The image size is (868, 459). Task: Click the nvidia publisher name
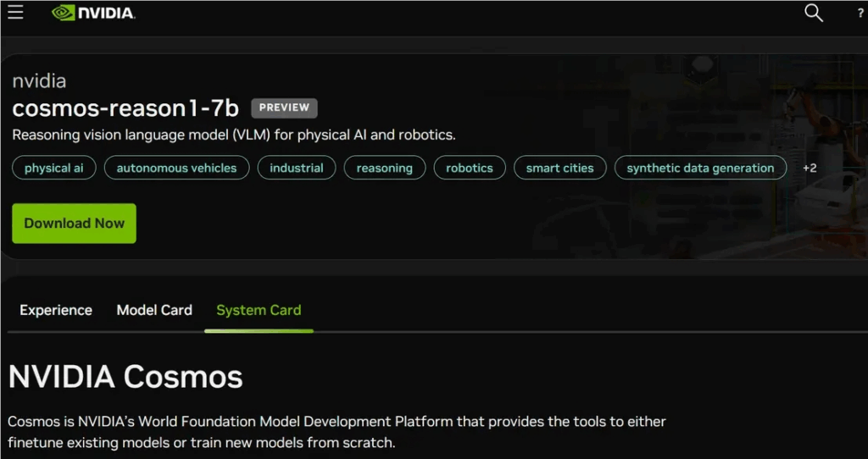pos(39,81)
